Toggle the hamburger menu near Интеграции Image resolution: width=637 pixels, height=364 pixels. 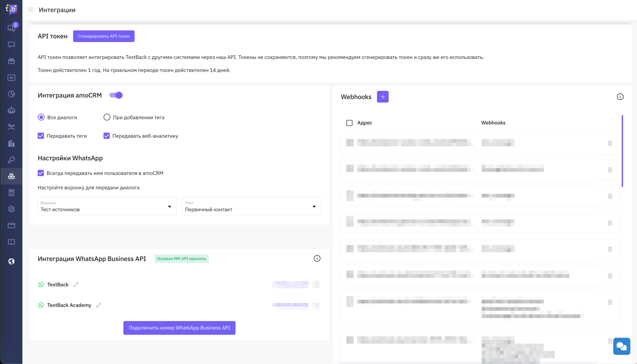pyautogui.click(x=31, y=10)
